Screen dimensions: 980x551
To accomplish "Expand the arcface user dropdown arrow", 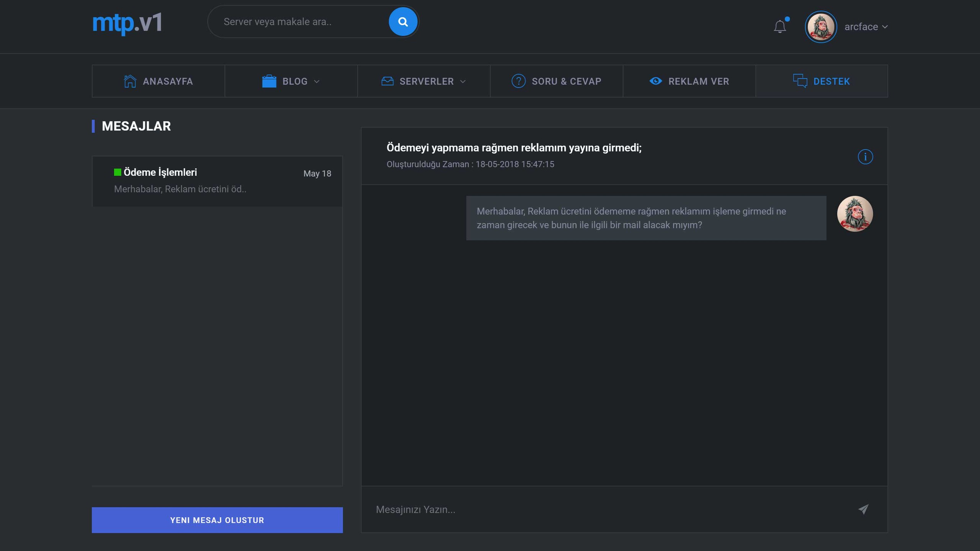I will coord(885,27).
